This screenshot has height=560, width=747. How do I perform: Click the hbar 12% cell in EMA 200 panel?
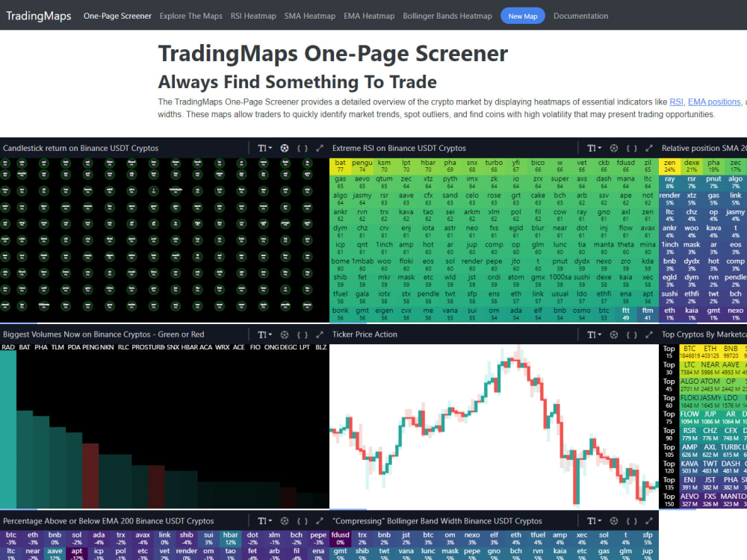click(231, 538)
